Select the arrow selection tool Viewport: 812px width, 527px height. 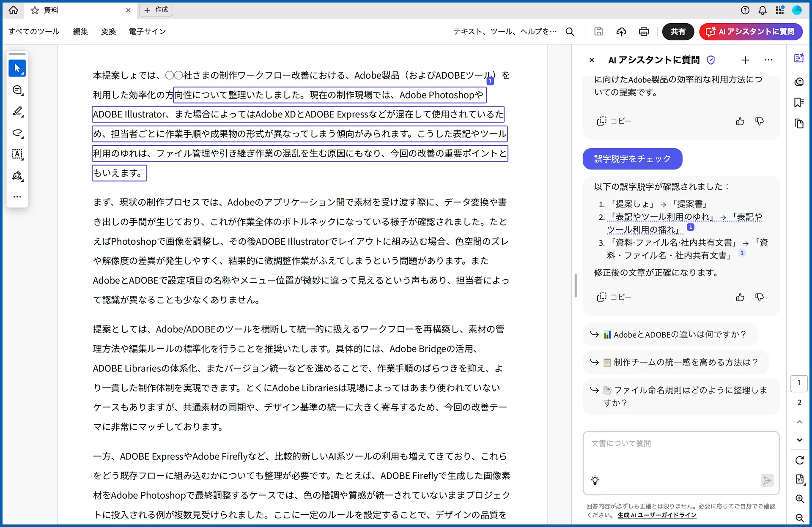[17, 68]
